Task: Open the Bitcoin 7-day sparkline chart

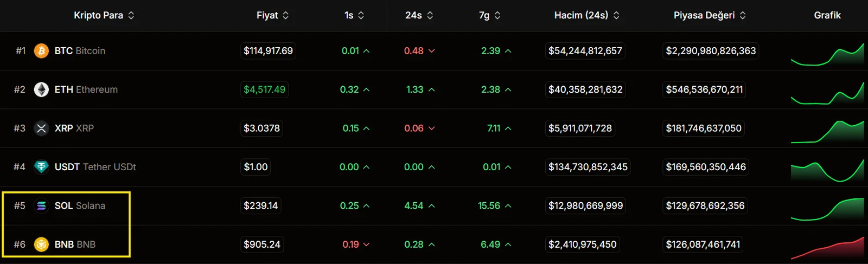Action: click(827, 54)
